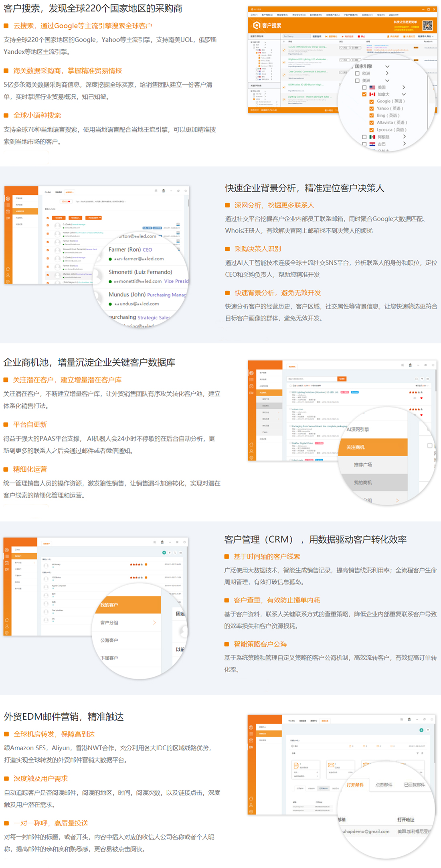The width and height of the screenshot is (441, 868).
Task: Select 推荐广场 in the magnified sidebar menu
Action: point(363,464)
